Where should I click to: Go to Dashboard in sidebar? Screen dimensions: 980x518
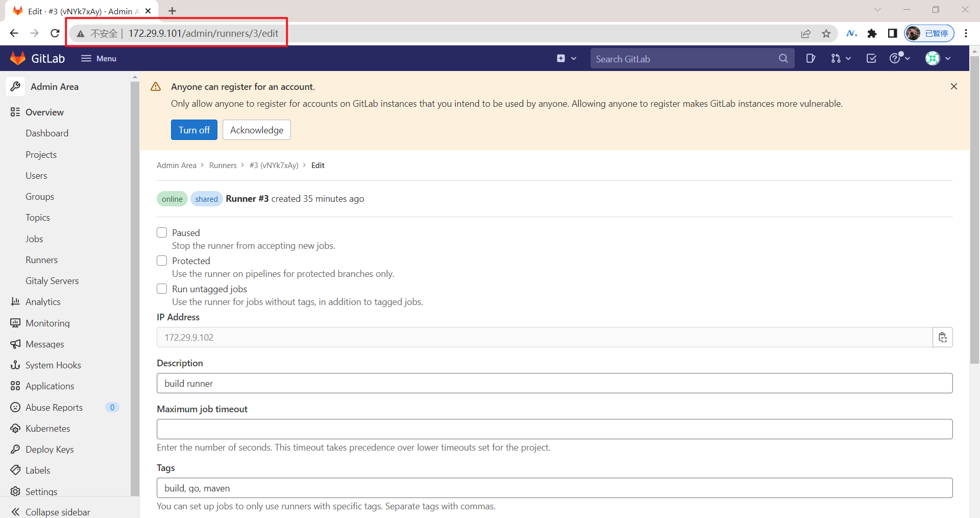pyautogui.click(x=47, y=133)
